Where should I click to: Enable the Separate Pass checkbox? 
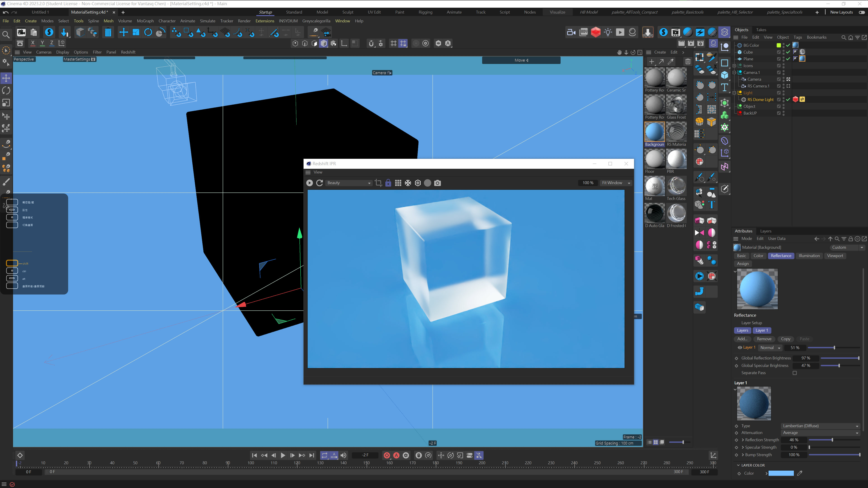click(x=795, y=373)
